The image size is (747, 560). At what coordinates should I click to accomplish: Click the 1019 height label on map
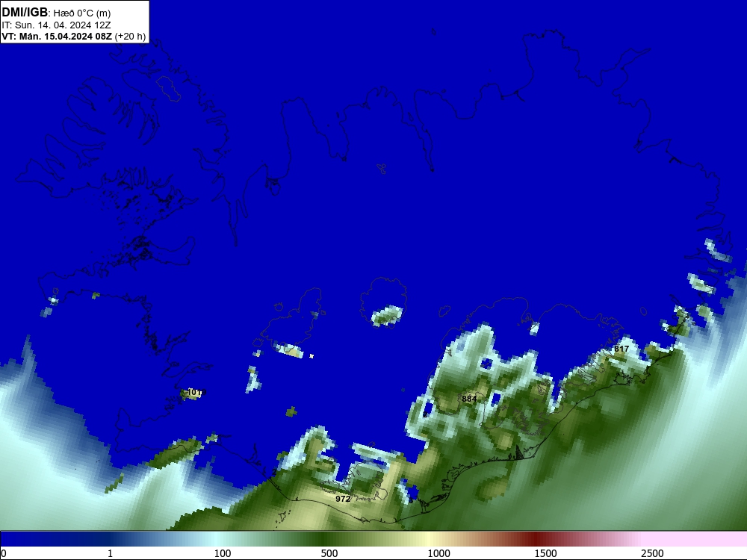196,393
